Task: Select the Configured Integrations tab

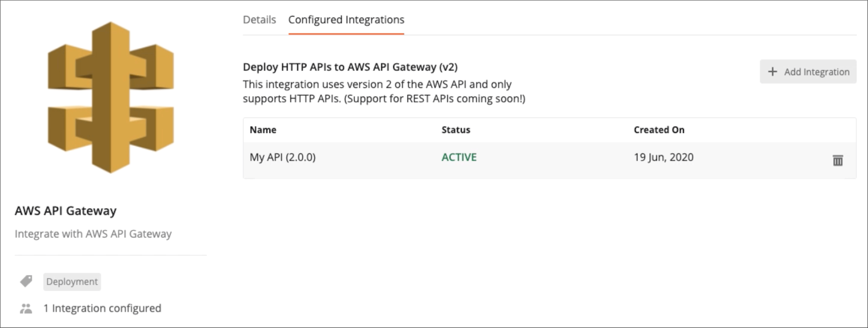Action: pyautogui.click(x=346, y=19)
